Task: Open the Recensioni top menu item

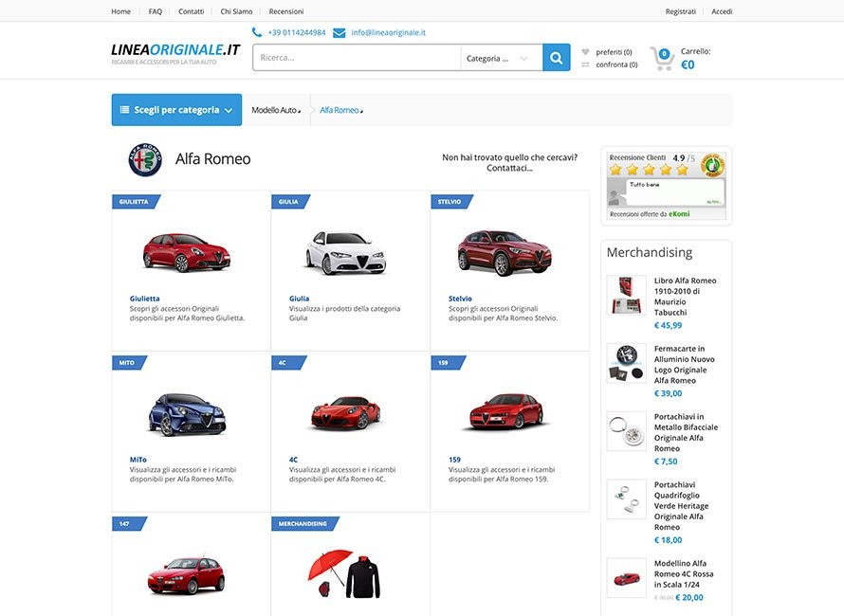Action: click(x=286, y=11)
